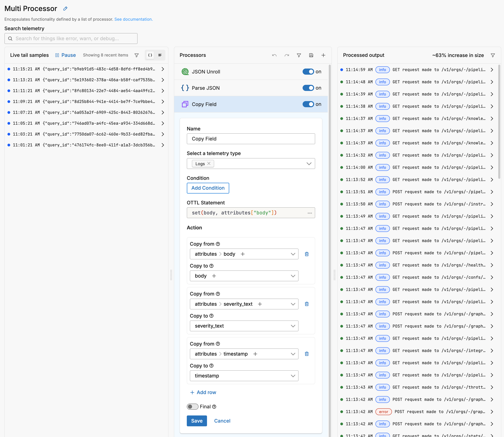Turn off the Copy Field processor
The width and height of the screenshot is (504, 437).
tap(308, 104)
